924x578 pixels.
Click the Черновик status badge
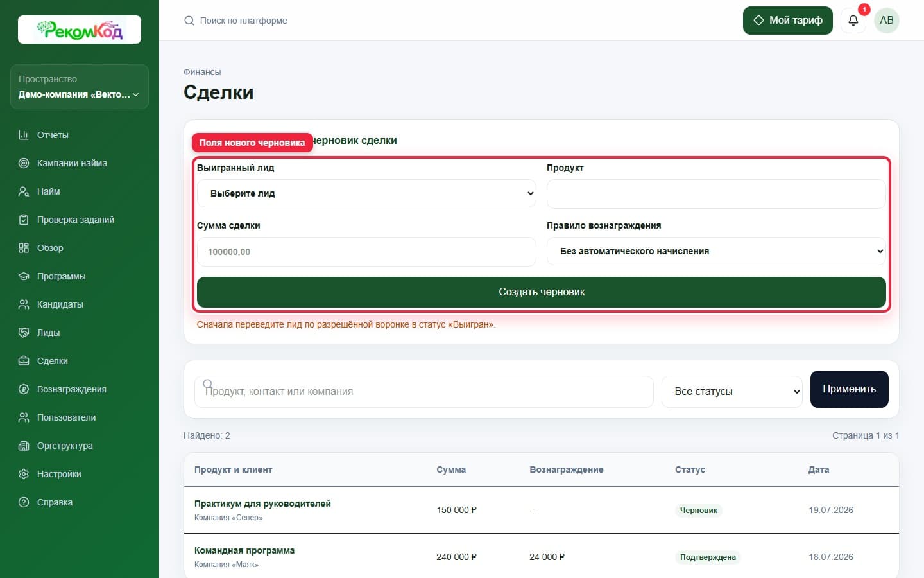tap(699, 511)
